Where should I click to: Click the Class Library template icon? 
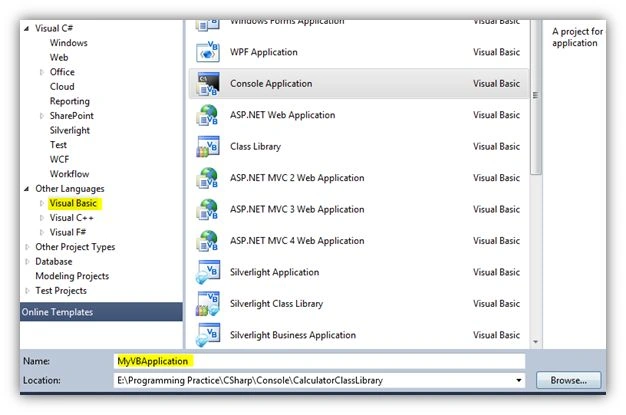pos(208,146)
